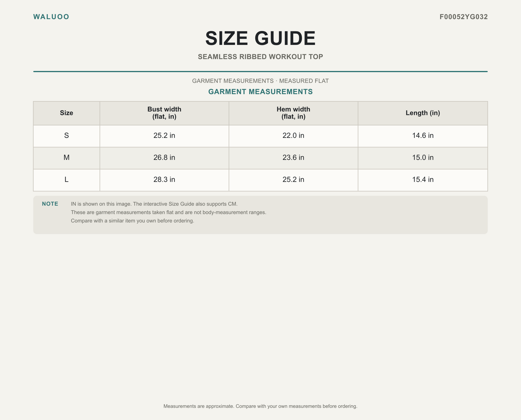Click hem width value 22.0 in
This screenshot has height=420, width=521.
(x=293, y=136)
